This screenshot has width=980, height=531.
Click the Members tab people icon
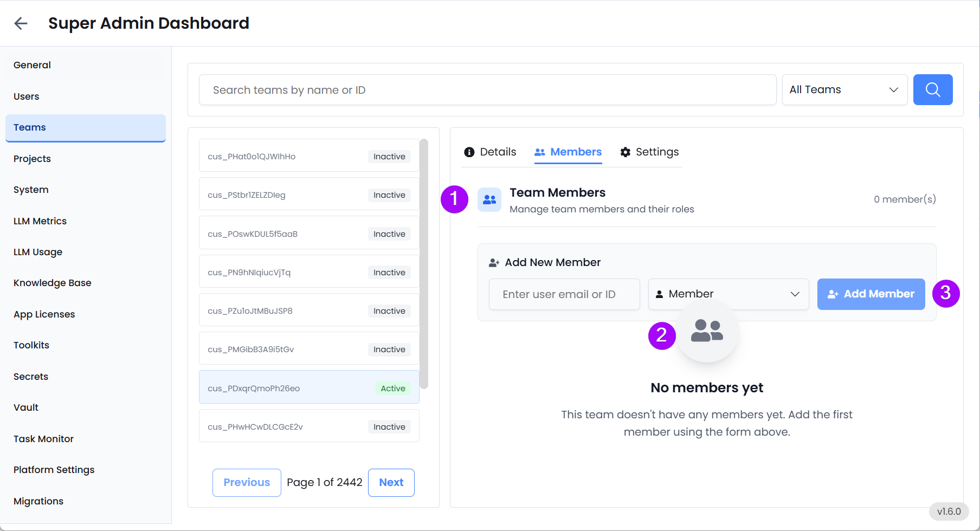click(540, 152)
